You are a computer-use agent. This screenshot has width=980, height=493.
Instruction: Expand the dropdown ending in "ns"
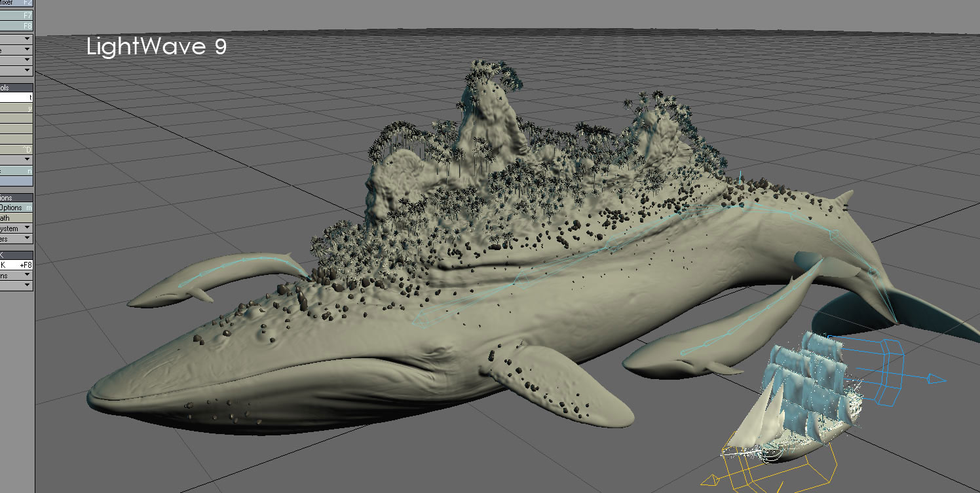pos(16,276)
